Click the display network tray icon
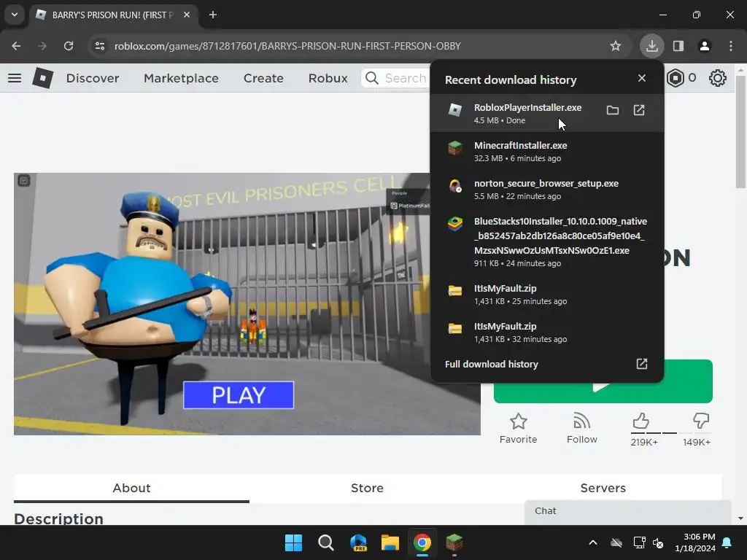The height and width of the screenshot is (560, 747). 639,542
